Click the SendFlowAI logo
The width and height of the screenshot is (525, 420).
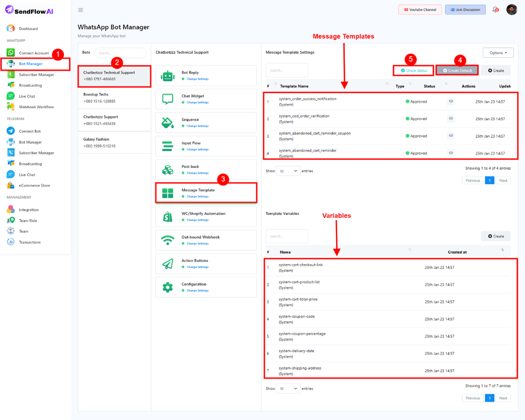(x=29, y=10)
